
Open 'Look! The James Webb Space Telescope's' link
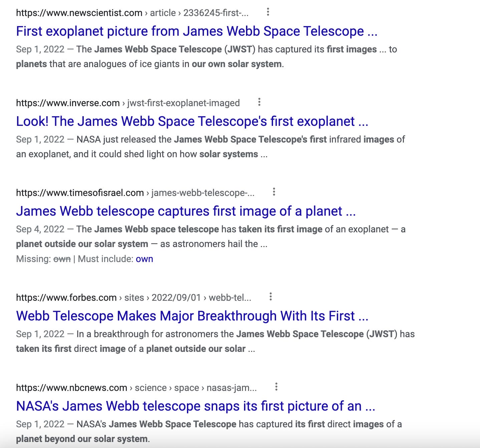(x=192, y=122)
